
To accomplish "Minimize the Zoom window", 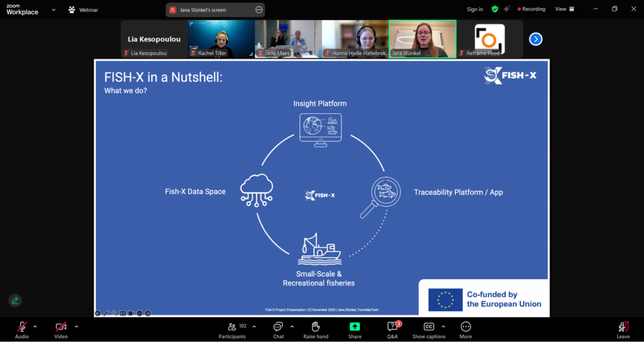I will coord(596,9).
